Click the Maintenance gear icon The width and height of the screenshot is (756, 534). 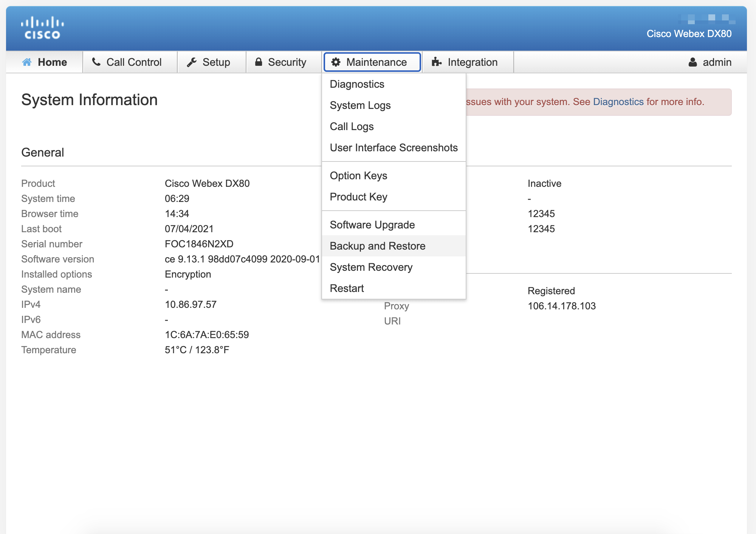336,62
